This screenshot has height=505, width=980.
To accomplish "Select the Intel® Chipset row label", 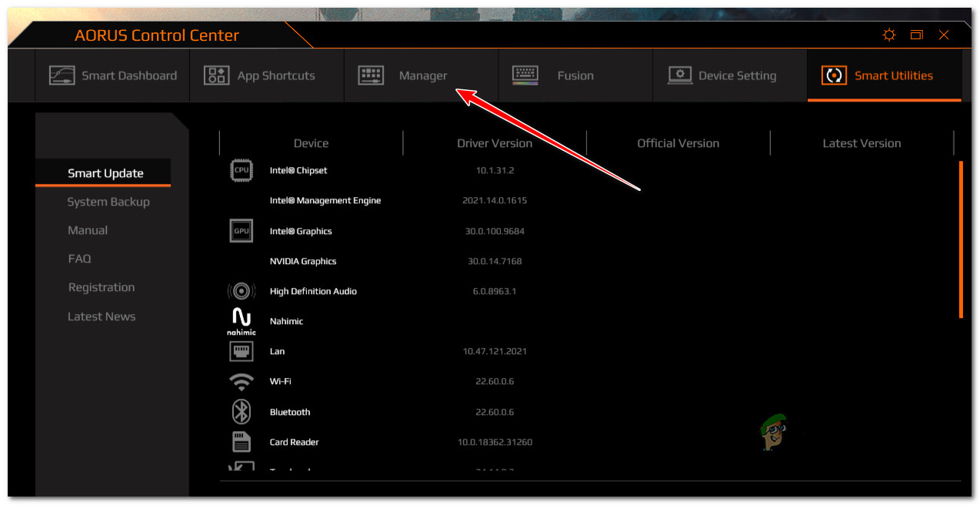I will 298,170.
